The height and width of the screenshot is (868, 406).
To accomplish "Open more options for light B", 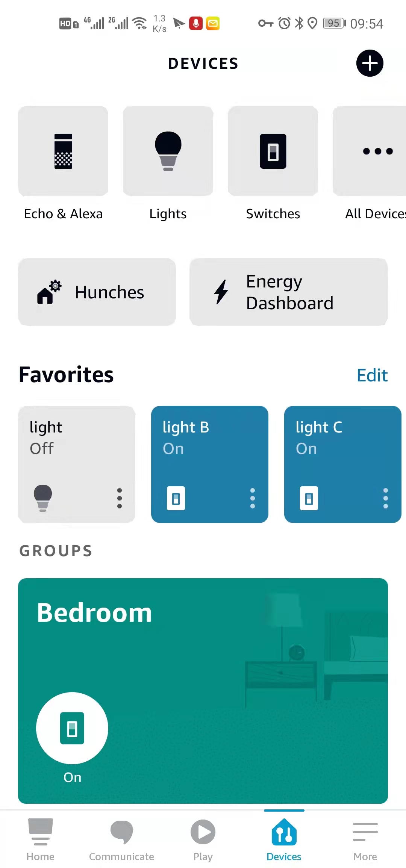I will click(253, 498).
